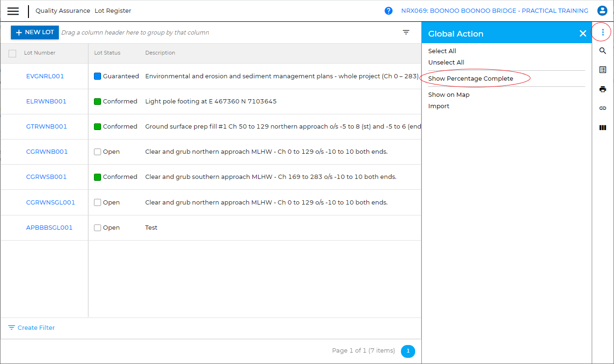The width and height of the screenshot is (614, 364).
Task: Click the three-dot global action icon
Action: tap(603, 32)
